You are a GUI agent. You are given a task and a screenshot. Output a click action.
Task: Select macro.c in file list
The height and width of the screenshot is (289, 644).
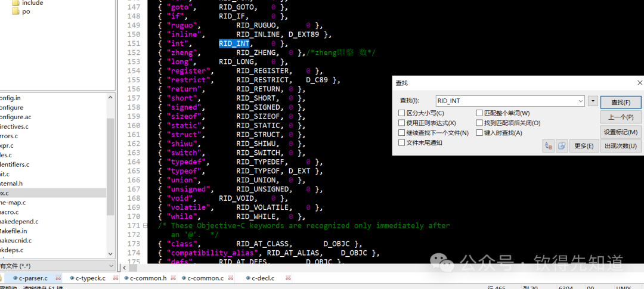(x=10, y=212)
